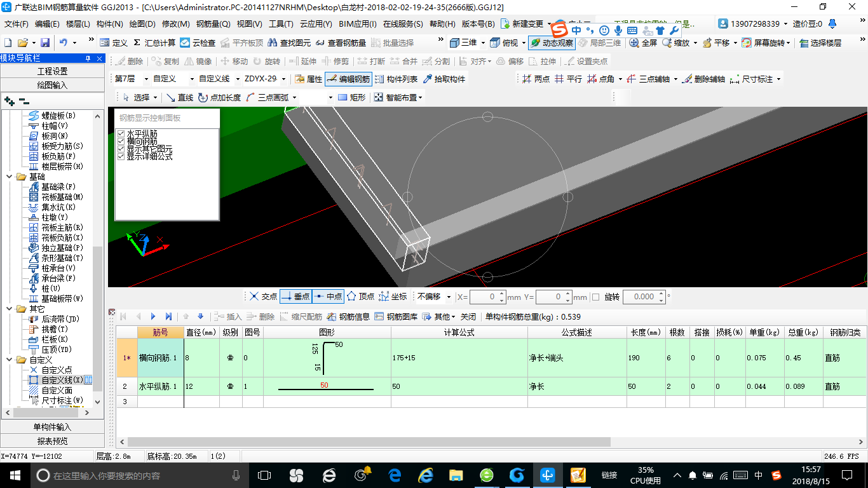Collapse the 其它 tree group
Viewport: 868px width, 488px height.
10,309
